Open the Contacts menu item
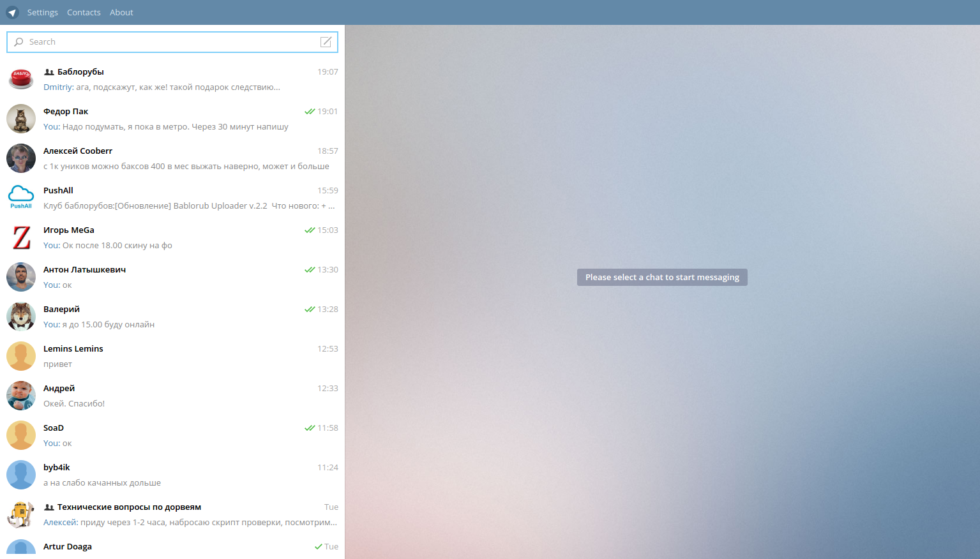The height and width of the screenshot is (559, 980). [x=84, y=13]
